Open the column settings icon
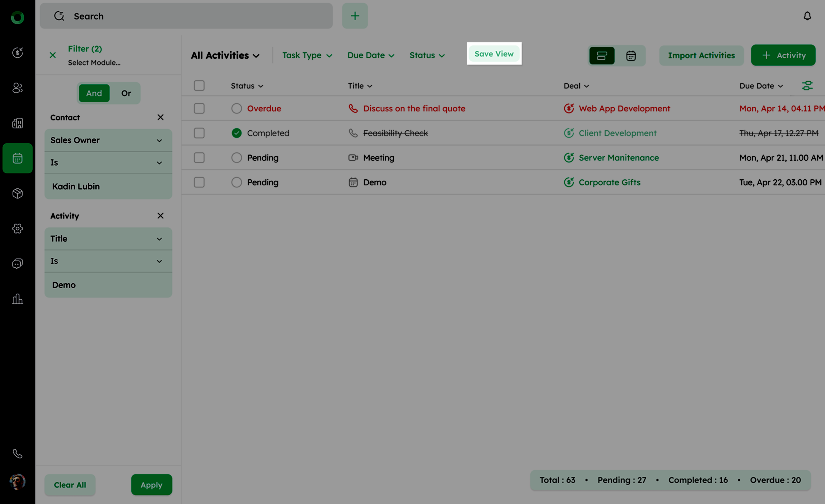Viewport: 825px width, 504px height. [x=807, y=86]
